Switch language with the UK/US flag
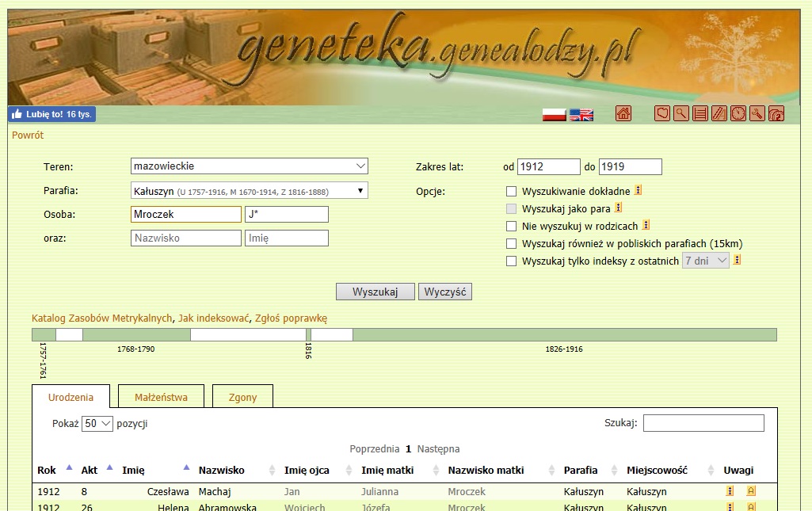 [x=581, y=115]
